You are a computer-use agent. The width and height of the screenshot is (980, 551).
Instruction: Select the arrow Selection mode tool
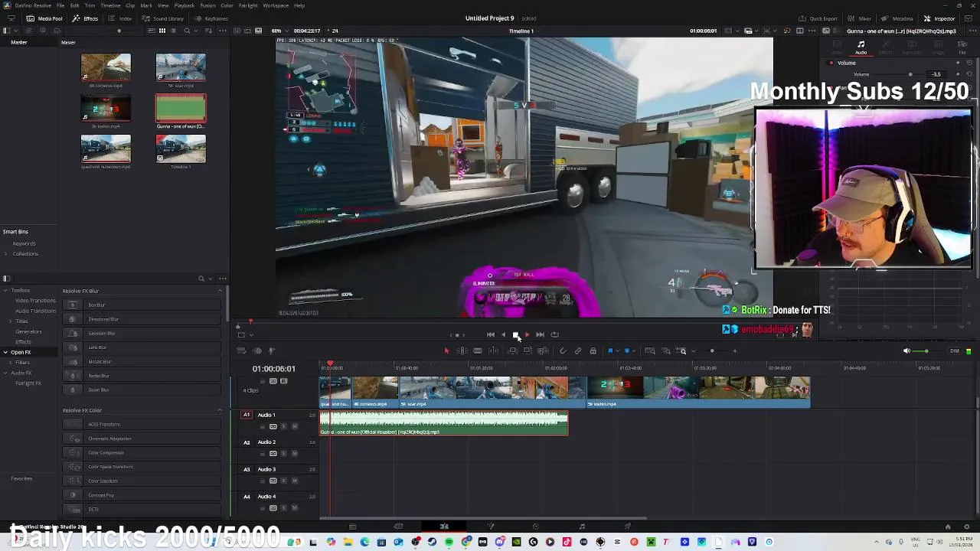[446, 351]
